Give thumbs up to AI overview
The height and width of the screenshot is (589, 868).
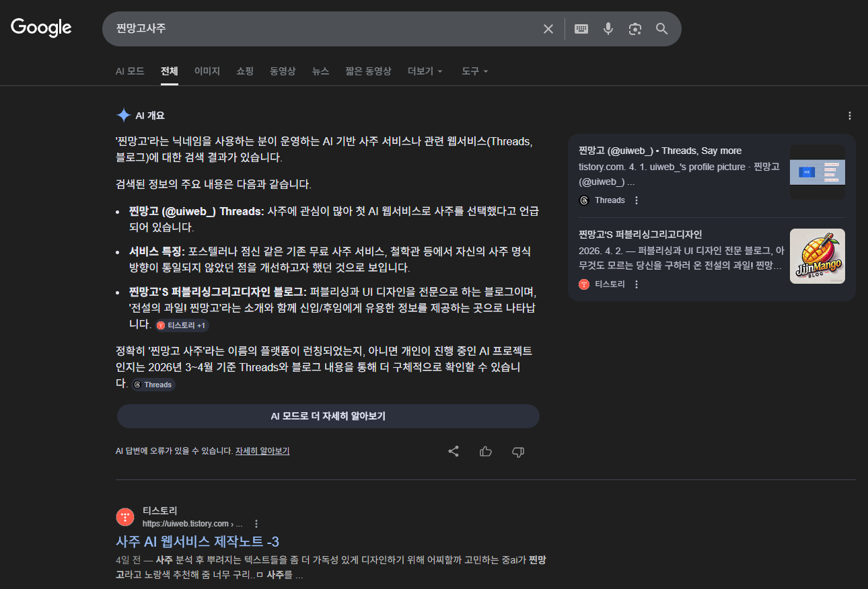point(486,452)
